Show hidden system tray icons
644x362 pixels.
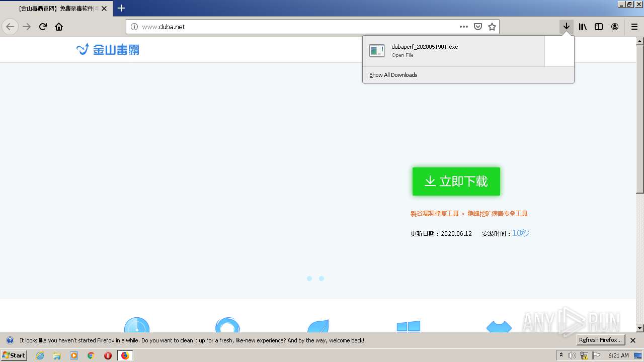561,355
